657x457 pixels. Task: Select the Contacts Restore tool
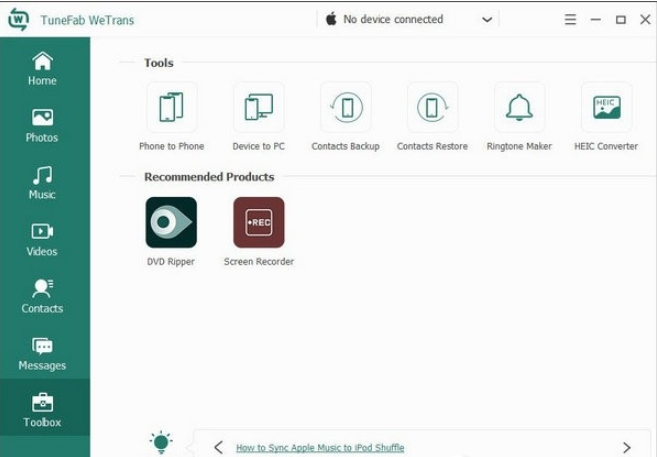[432, 108]
